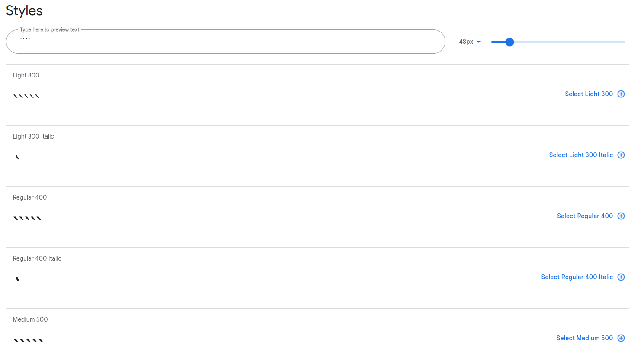The image size is (644, 358).
Task: Click the plus icon for Light 300 Italic
Action: coord(621,155)
